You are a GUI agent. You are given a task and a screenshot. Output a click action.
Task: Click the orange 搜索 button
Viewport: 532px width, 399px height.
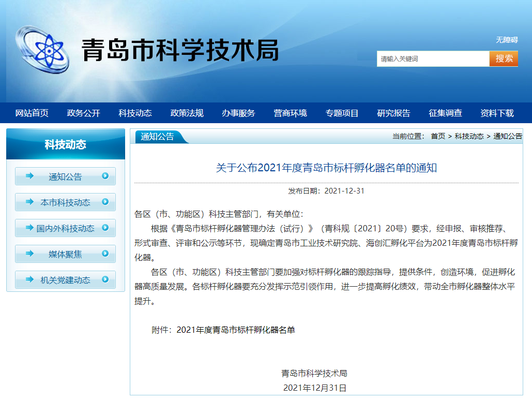(504, 59)
